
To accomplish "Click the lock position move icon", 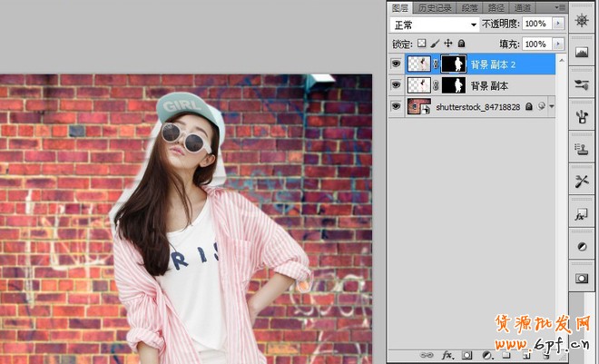I will click(x=448, y=44).
